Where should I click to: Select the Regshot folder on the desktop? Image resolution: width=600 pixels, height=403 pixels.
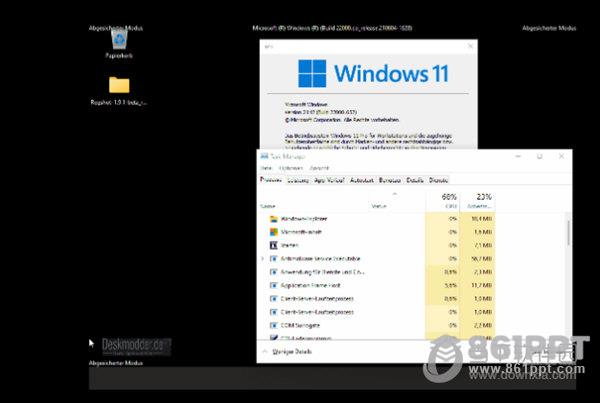click(119, 85)
